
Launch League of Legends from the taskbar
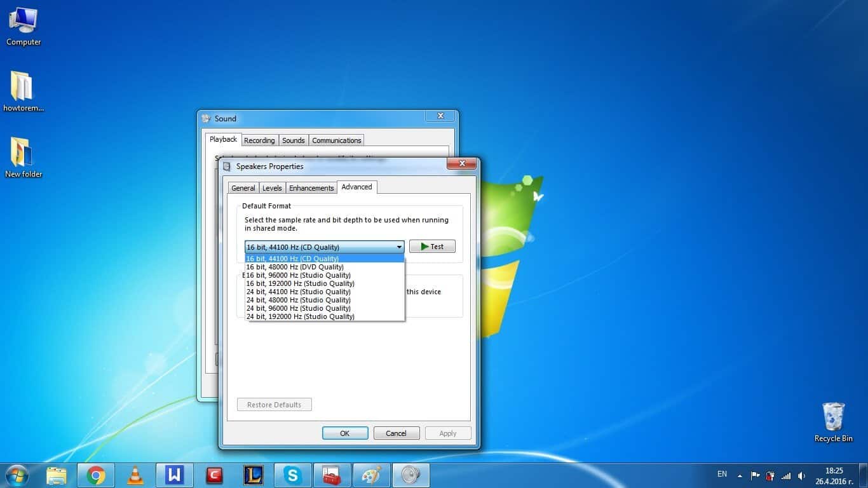(253, 475)
